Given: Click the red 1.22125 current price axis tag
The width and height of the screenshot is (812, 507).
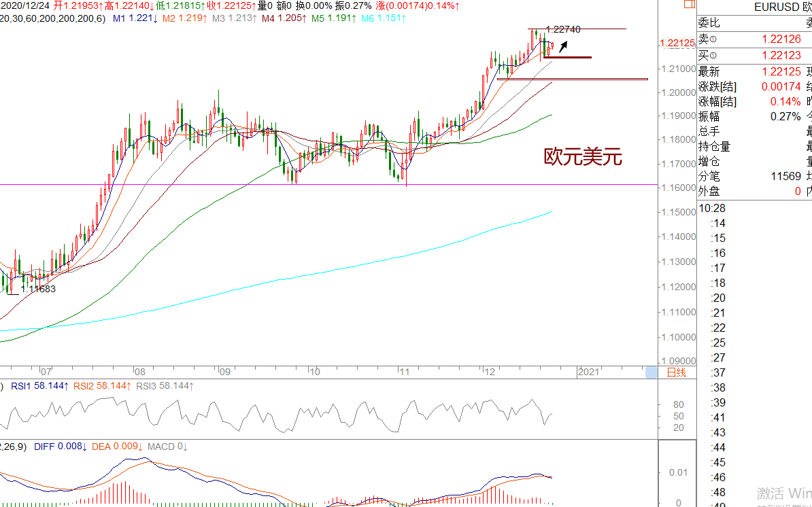Looking at the screenshot, I should point(677,43).
